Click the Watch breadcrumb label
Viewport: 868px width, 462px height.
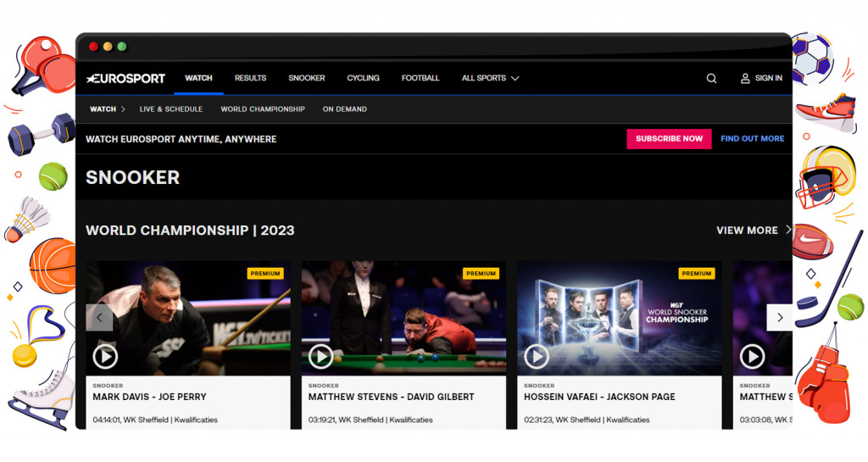103,109
